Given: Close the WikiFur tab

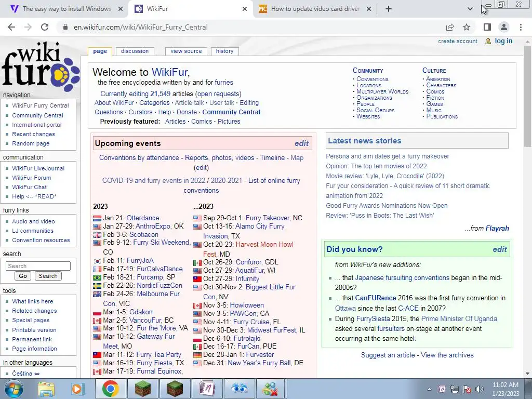Looking at the screenshot, I should (245, 9).
